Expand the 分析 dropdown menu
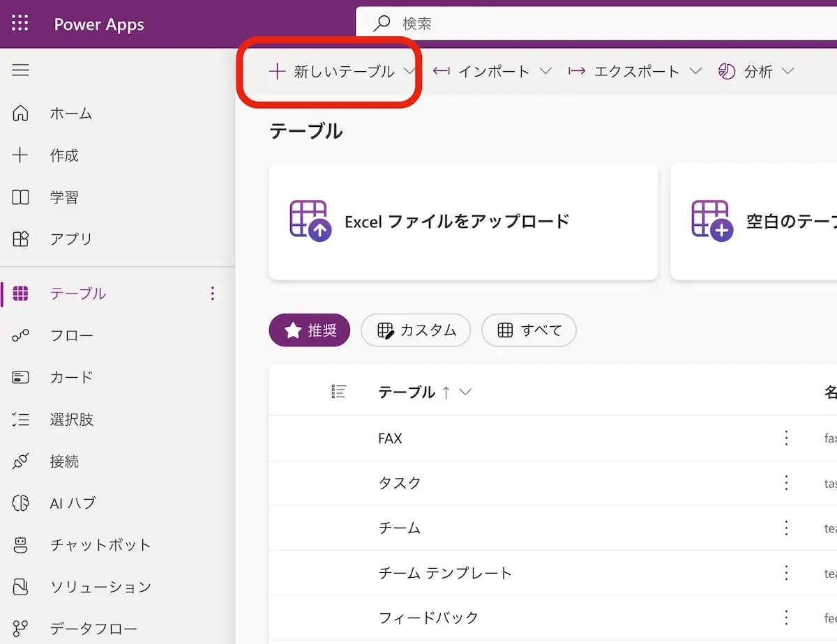 click(756, 72)
